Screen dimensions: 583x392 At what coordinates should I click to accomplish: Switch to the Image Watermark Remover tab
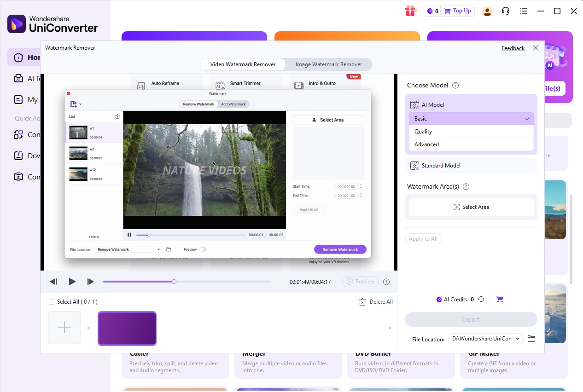(329, 64)
